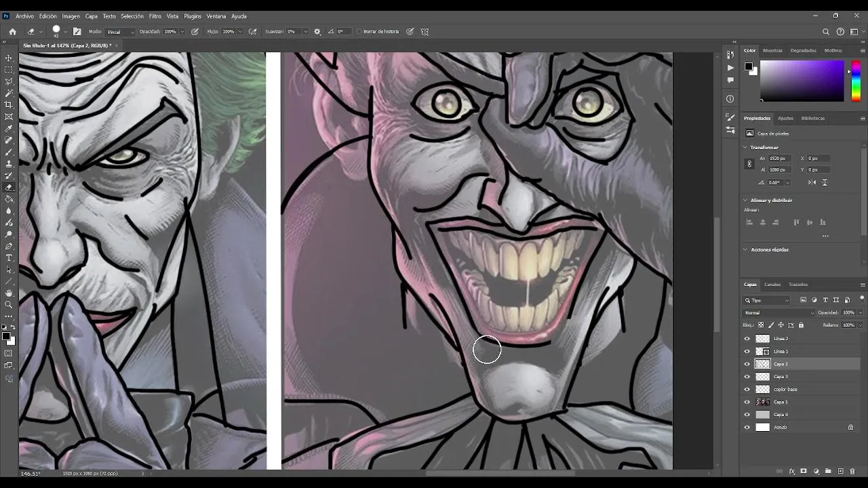Select the Polygonal Lasso tool
The image size is (868, 488).
9,81
